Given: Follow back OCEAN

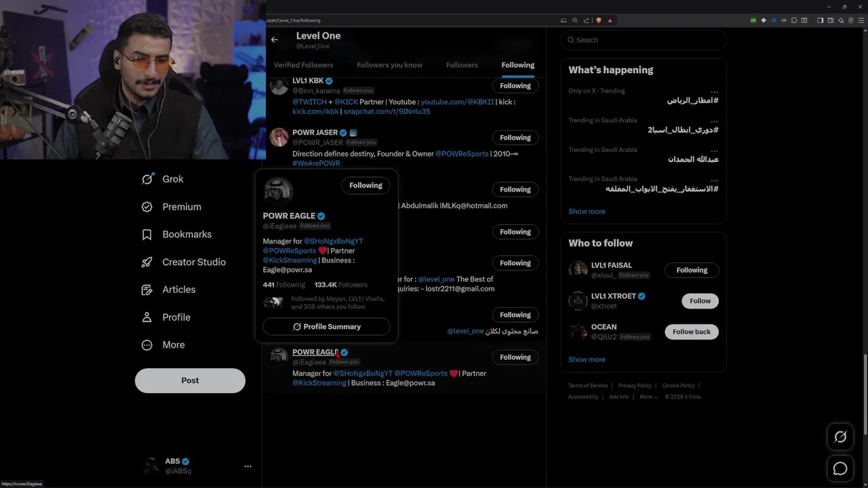Looking at the screenshot, I should (x=692, y=331).
